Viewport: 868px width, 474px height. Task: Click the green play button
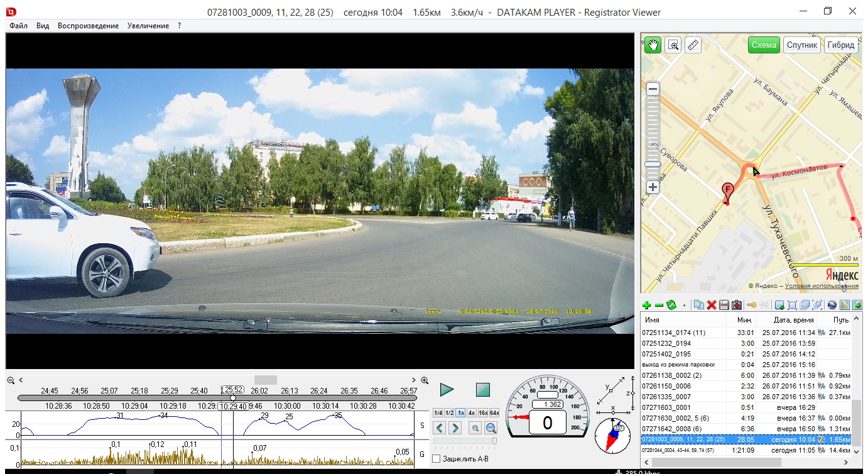point(447,390)
